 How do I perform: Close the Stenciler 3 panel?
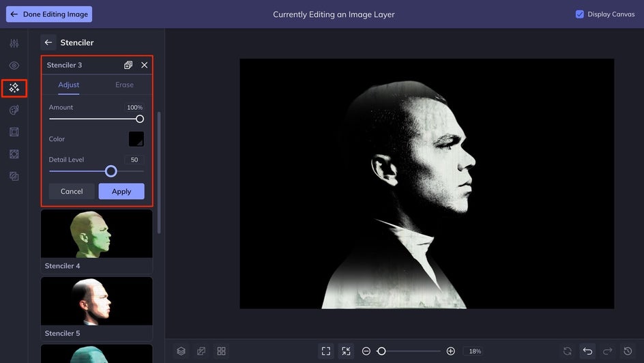pyautogui.click(x=144, y=65)
